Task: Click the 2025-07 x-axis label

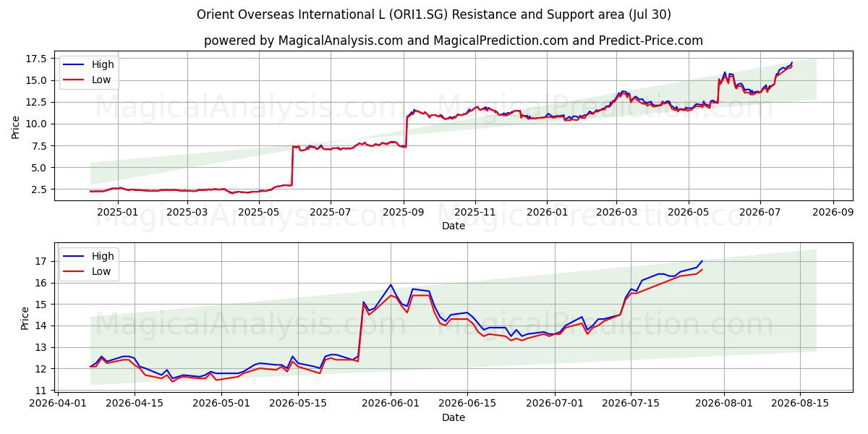Action: tap(331, 213)
